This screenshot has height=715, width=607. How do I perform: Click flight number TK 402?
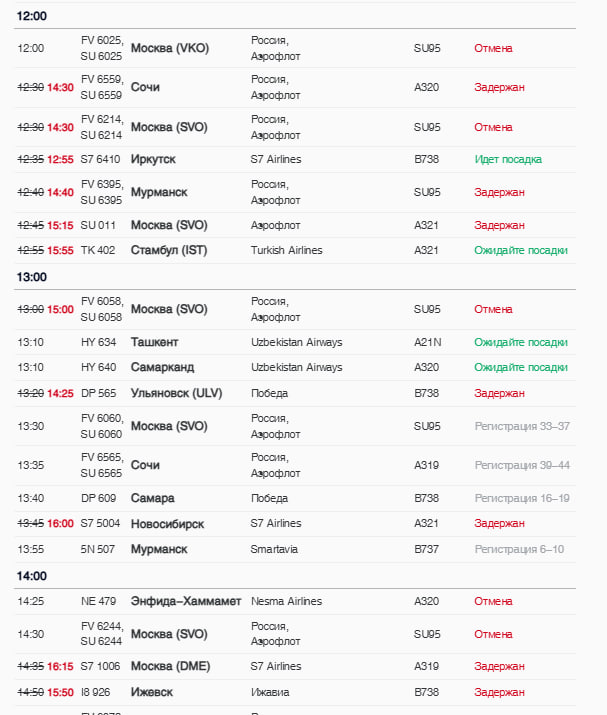click(x=98, y=250)
